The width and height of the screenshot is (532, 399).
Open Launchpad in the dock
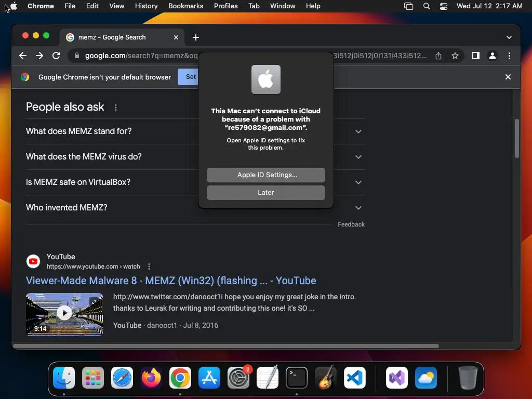93,378
